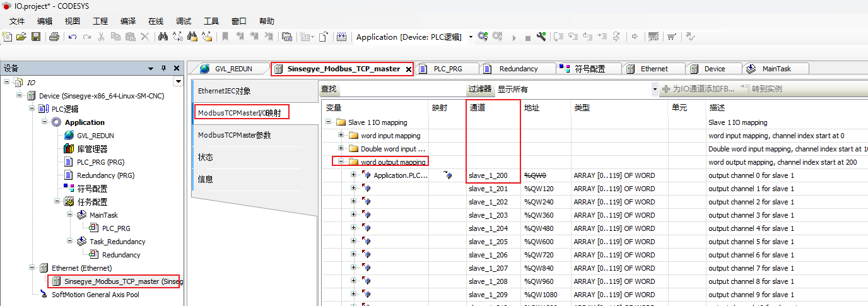
Task: Click the Open project folder icon
Action: 21,37
